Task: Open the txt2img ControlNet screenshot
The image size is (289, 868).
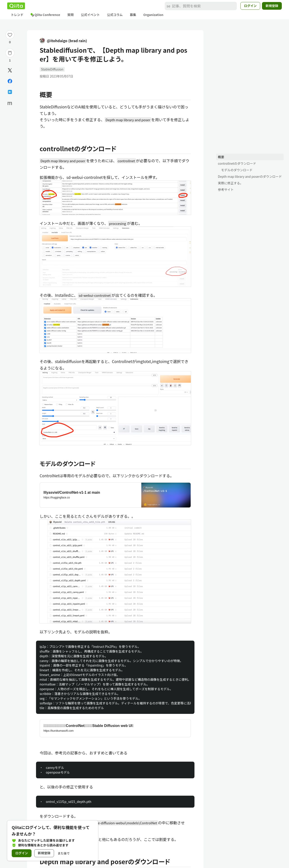Action: [115, 408]
